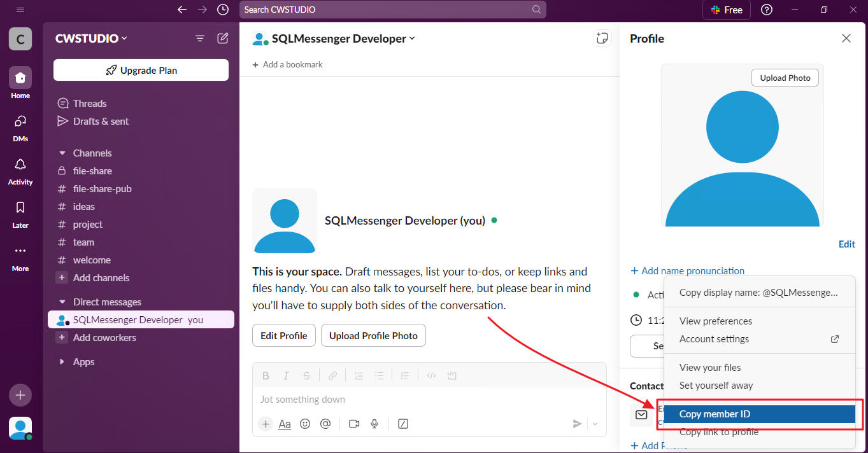This screenshot has height=453, width=868.
Task: Click the Edit link in Profile
Action: [x=847, y=244]
